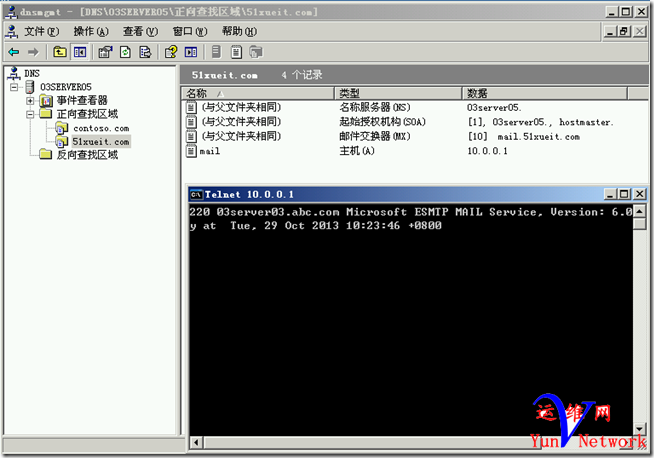Click the grayed multiple records toolbar icon

click(x=256, y=52)
